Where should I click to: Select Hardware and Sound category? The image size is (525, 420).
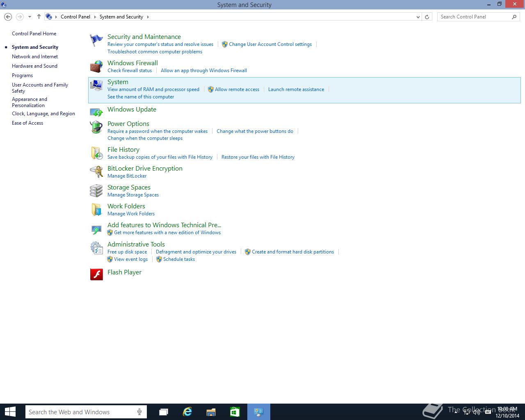[34, 66]
